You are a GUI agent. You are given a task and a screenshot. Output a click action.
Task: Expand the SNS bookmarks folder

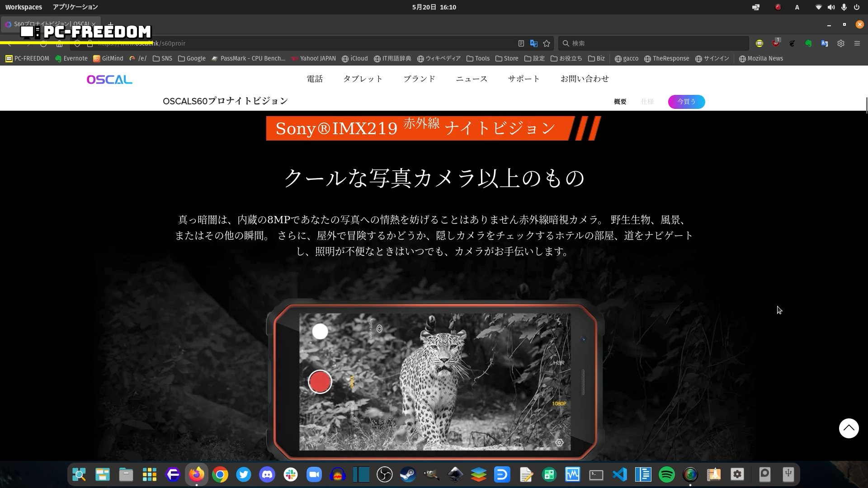[162, 58]
